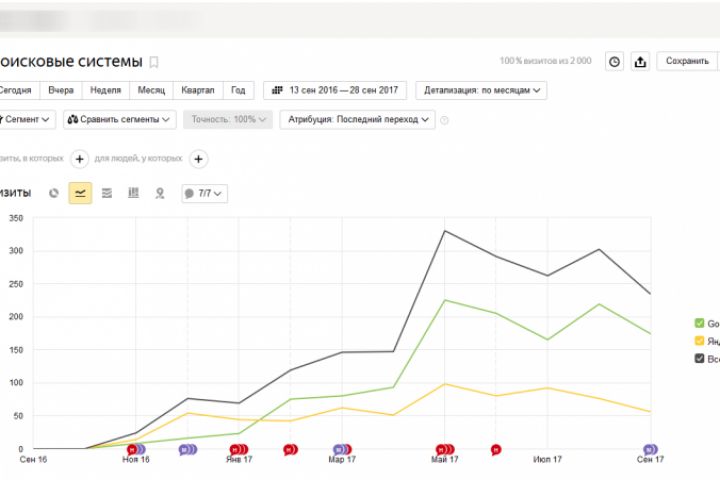Switch to bar chart view
This screenshot has width=720, height=480.
point(133,193)
